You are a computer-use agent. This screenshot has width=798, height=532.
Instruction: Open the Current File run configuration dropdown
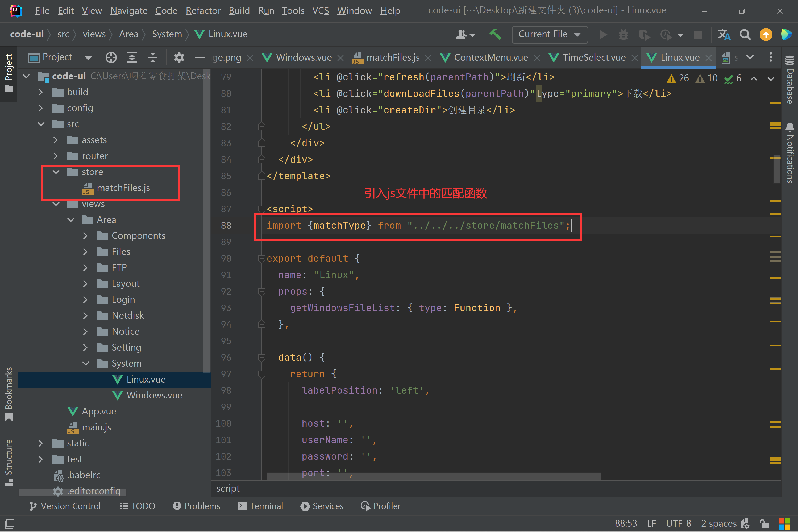click(550, 34)
